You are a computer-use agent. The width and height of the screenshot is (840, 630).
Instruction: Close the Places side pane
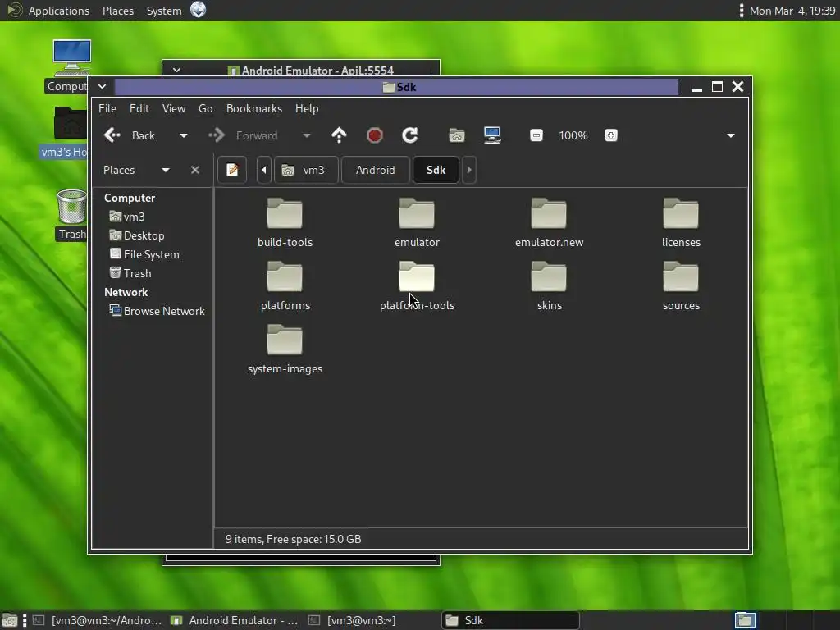(x=195, y=170)
